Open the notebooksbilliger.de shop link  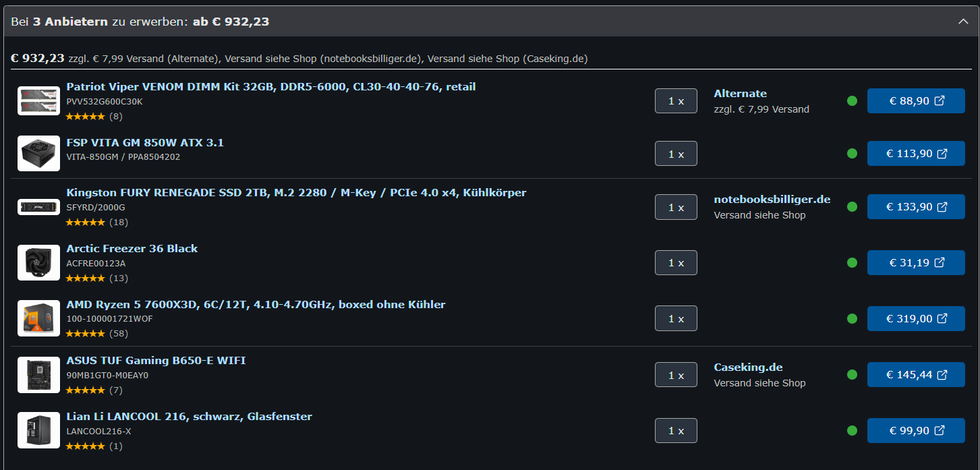coord(772,200)
